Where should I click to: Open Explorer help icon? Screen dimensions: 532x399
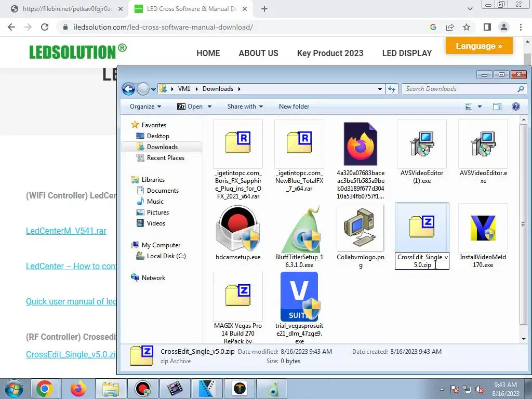(516, 107)
